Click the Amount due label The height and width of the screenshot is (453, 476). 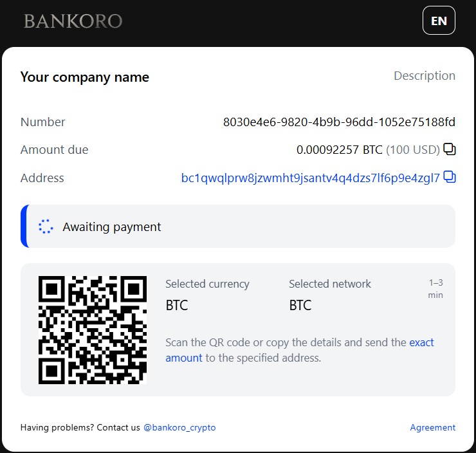coord(55,150)
